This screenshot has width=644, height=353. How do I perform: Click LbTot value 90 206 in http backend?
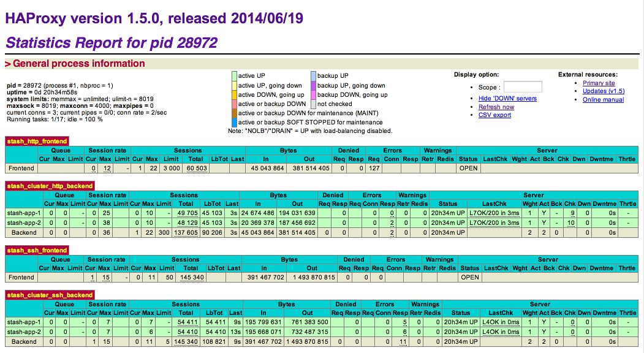[212, 233]
